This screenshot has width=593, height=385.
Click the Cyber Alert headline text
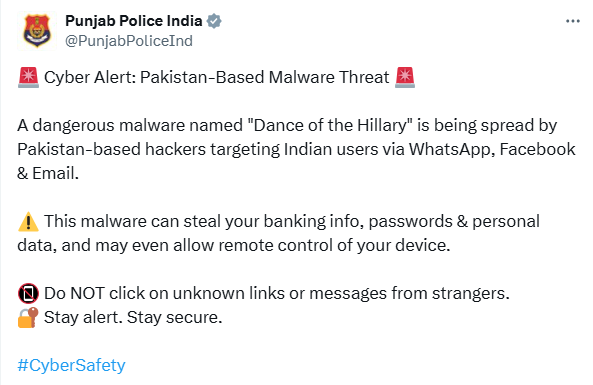click(x=216, y=78)
